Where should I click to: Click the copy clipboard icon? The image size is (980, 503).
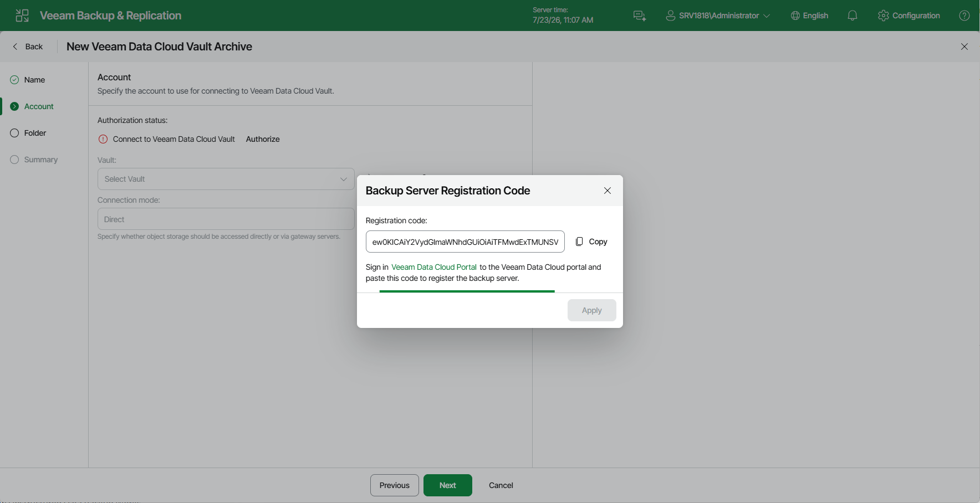[579, 242]
